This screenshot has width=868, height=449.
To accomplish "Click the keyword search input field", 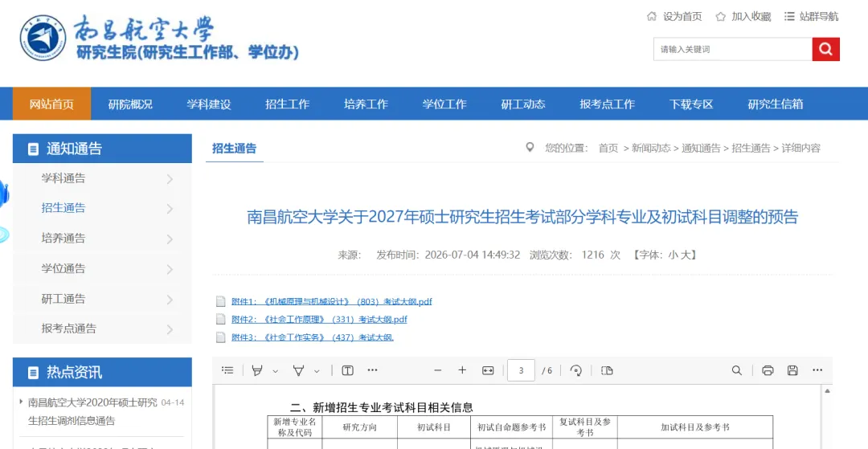I will point(732,49).
